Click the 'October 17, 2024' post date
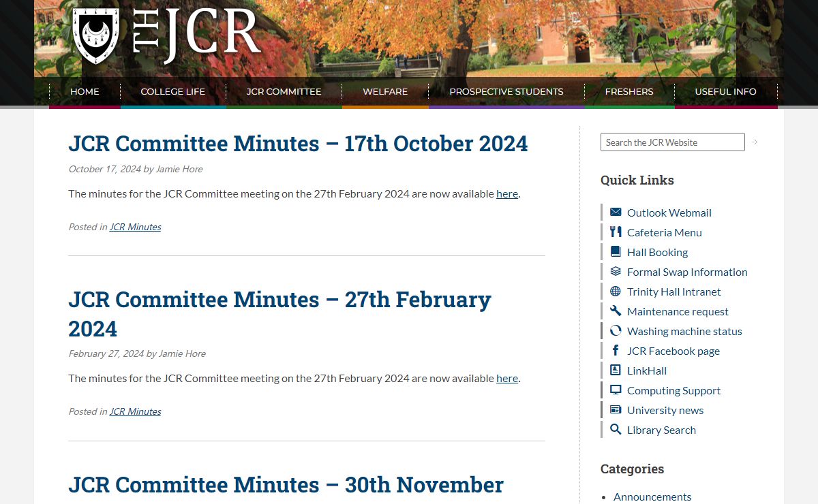Image resolution: width=818 pixels, height=504 pixels. pos(104,169)
